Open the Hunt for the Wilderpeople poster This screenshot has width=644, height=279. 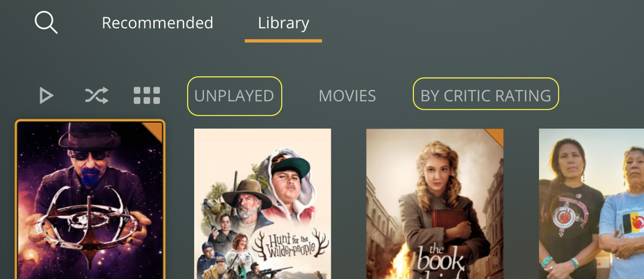(x=262, y=203)
